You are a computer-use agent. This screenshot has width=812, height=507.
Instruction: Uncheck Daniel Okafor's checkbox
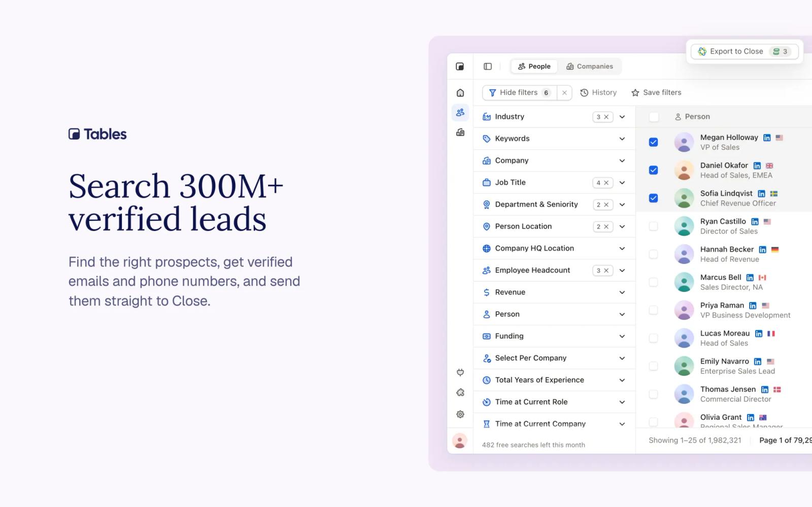coord(653,170)
